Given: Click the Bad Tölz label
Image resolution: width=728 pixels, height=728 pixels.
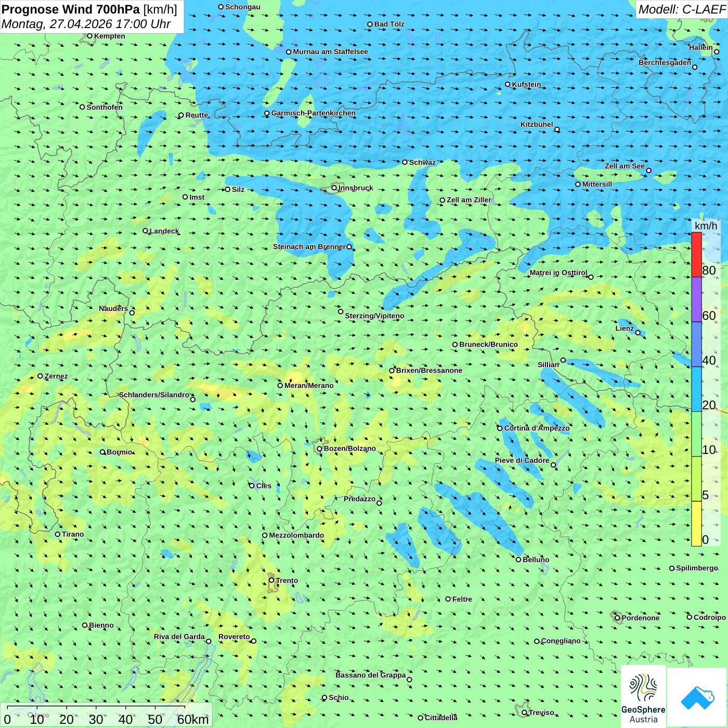Looking at the screenshot, I should pos(389,24).
